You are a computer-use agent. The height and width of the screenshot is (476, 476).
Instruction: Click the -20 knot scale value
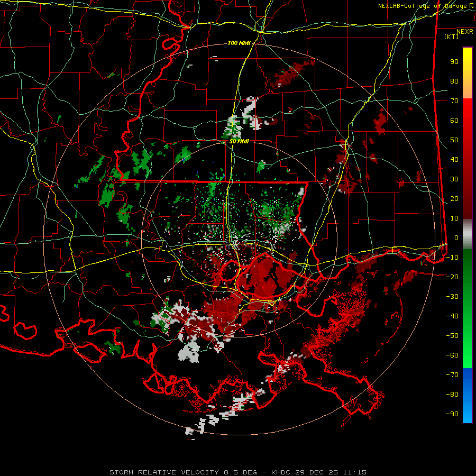click(x=452, y=277)
